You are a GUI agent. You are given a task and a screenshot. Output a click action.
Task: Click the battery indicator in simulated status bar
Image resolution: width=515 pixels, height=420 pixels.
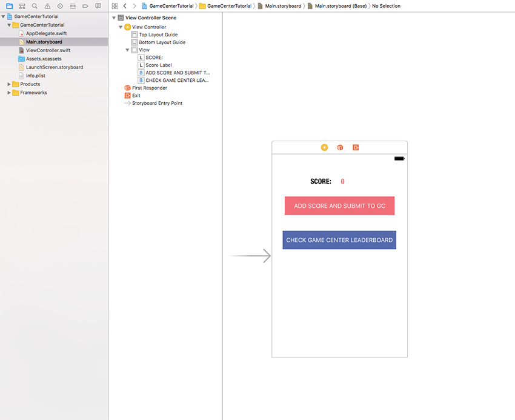(399, 159)
